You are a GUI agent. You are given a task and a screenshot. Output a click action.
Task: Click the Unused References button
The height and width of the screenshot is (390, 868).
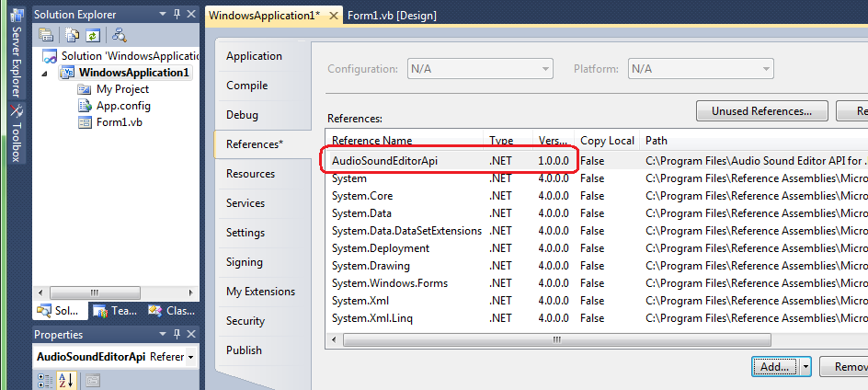tap(761, 111)
